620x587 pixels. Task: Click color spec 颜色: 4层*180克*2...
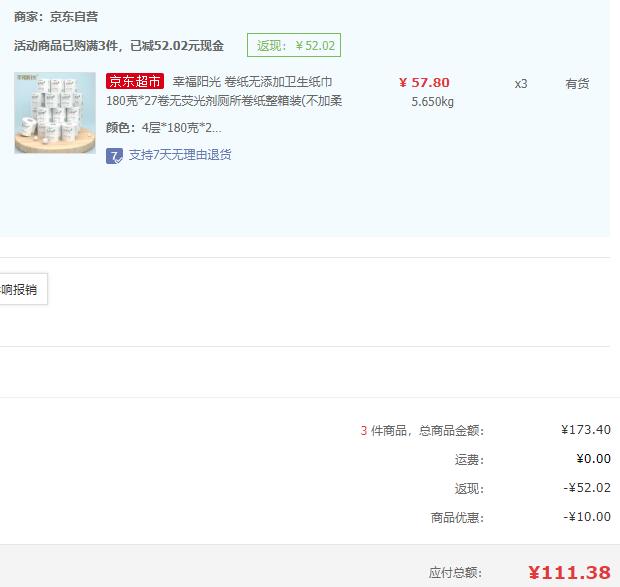tap(164, 128)
